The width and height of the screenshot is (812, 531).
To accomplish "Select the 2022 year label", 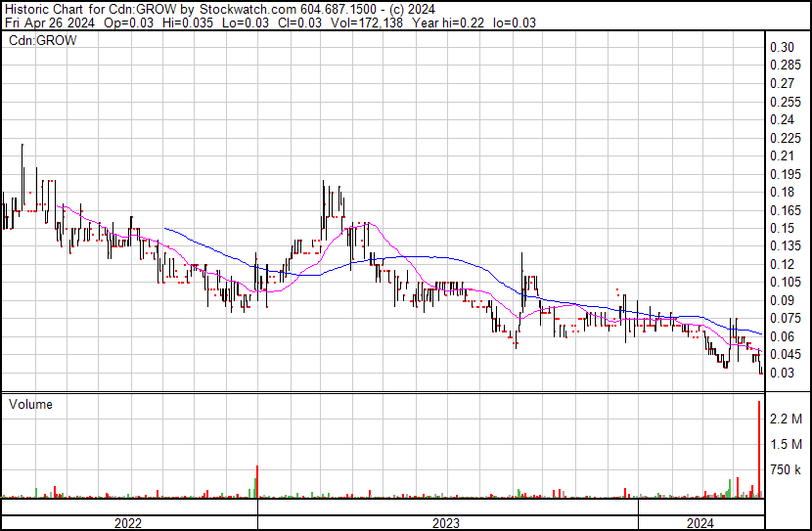I will point(128,522).
